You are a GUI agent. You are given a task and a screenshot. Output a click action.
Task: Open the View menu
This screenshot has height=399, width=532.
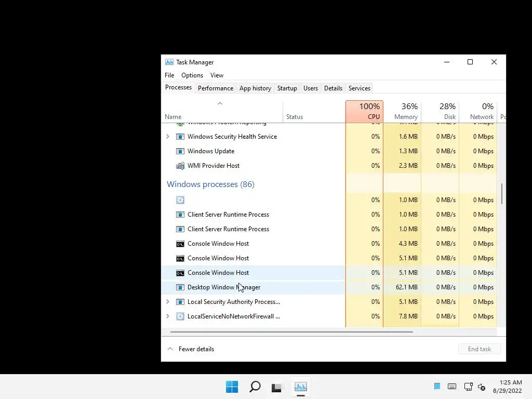pos(217,75)
